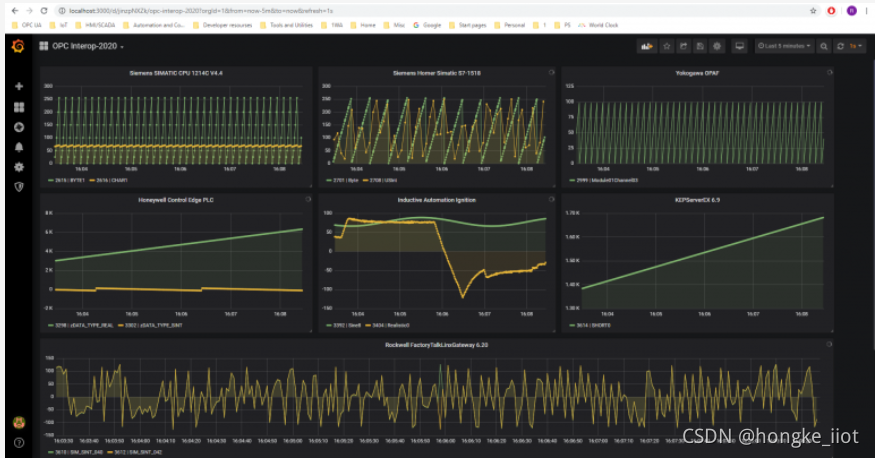Open the IoT bookmark folder

click(59, 25)
